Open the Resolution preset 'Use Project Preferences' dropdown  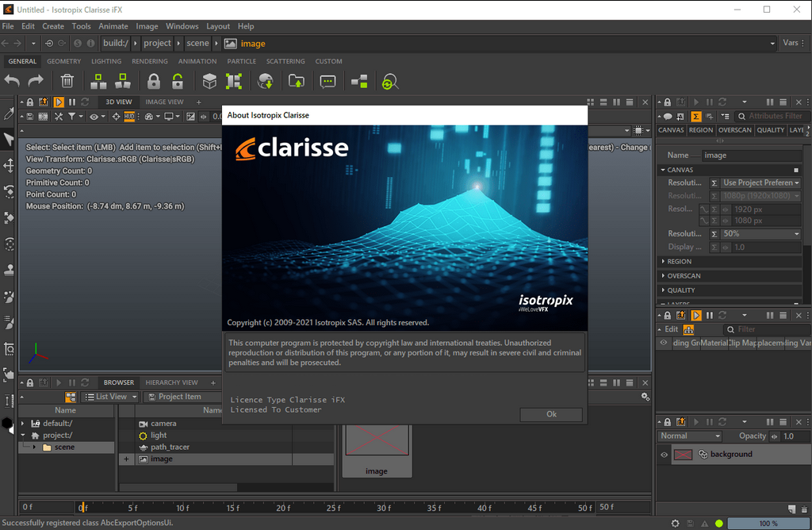click(x=760, y=183)
